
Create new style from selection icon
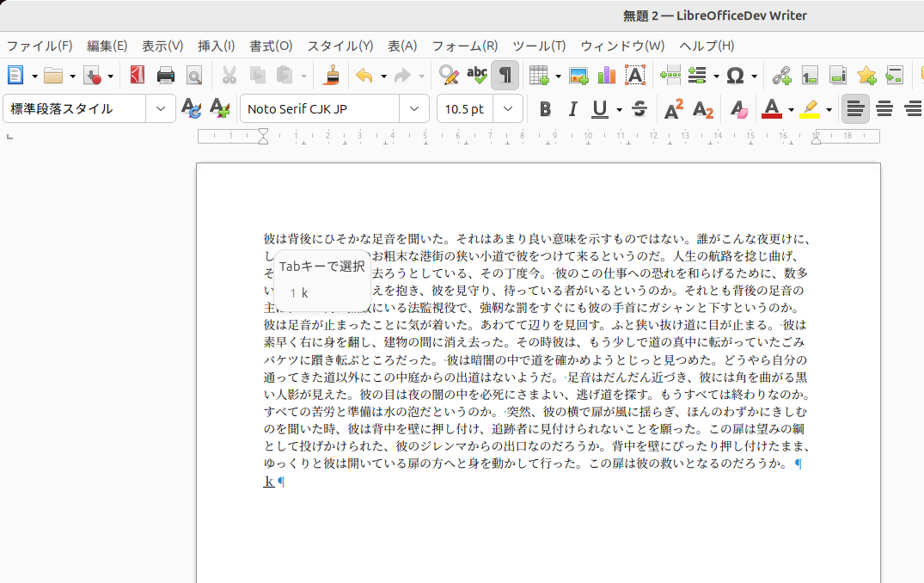(x=220, y=108)
